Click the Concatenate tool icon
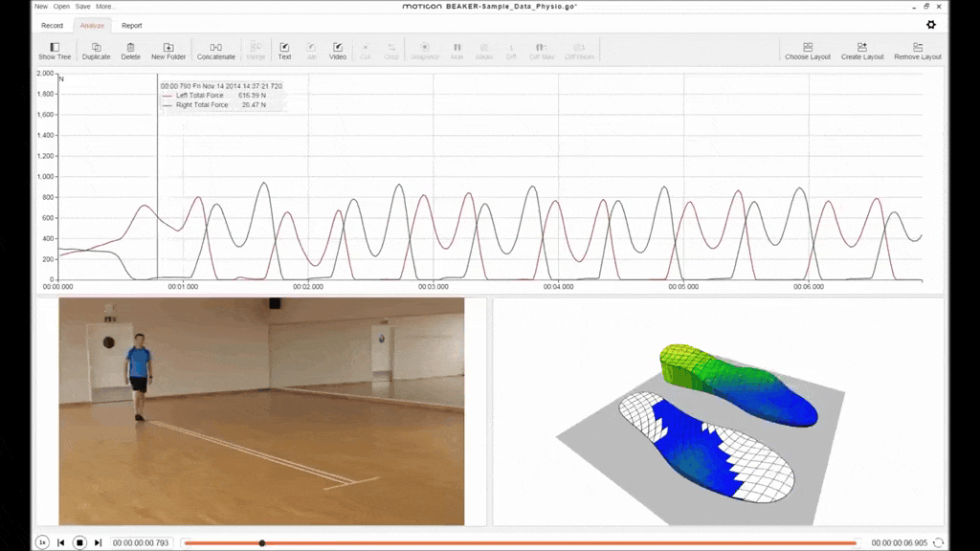 click(215, 48)
